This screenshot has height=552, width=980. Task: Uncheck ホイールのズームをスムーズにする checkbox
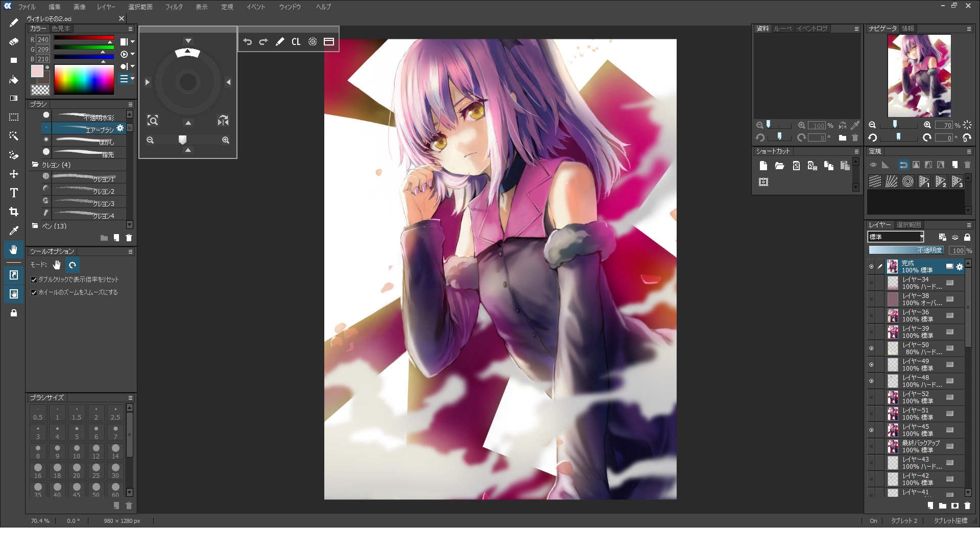[x=34, y=292]
